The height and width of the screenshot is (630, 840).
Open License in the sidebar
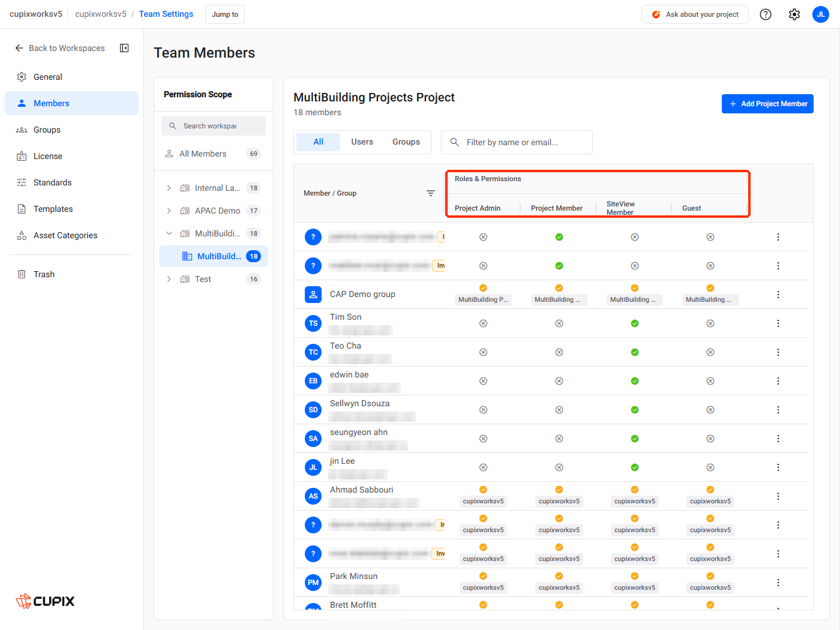tap(71, 156)
